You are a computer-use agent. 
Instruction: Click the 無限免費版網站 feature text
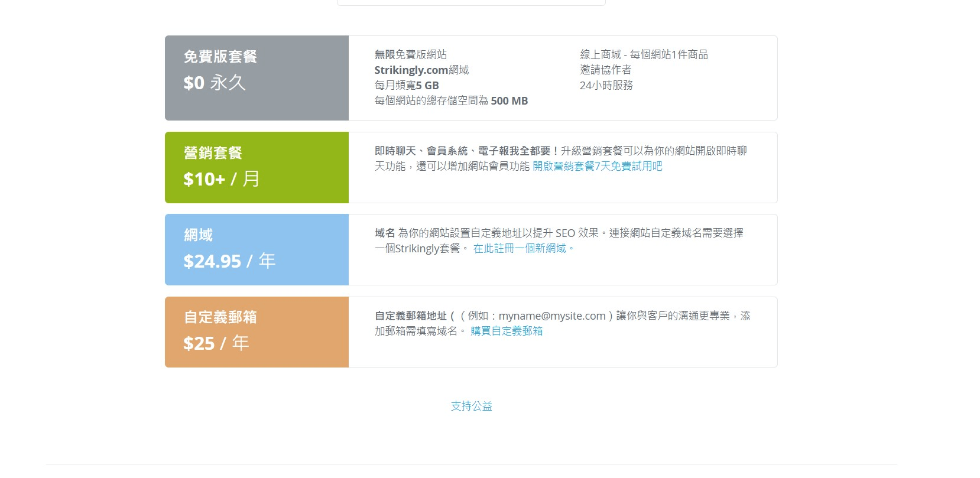tap(410, 55)
